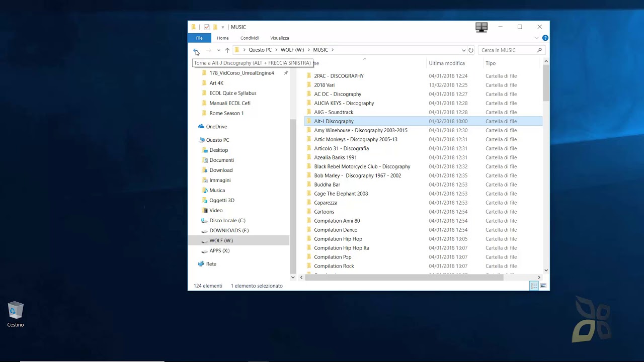
Task: Select the Bob Marley Discography folder
Action: (x=358, y=175)
